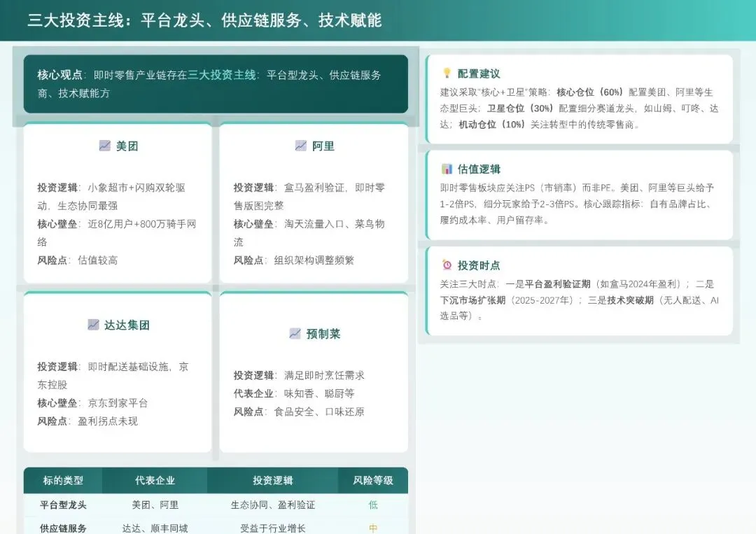
Task: Click 技术突破期 text in 投资时点
Action: click(630, 300)
